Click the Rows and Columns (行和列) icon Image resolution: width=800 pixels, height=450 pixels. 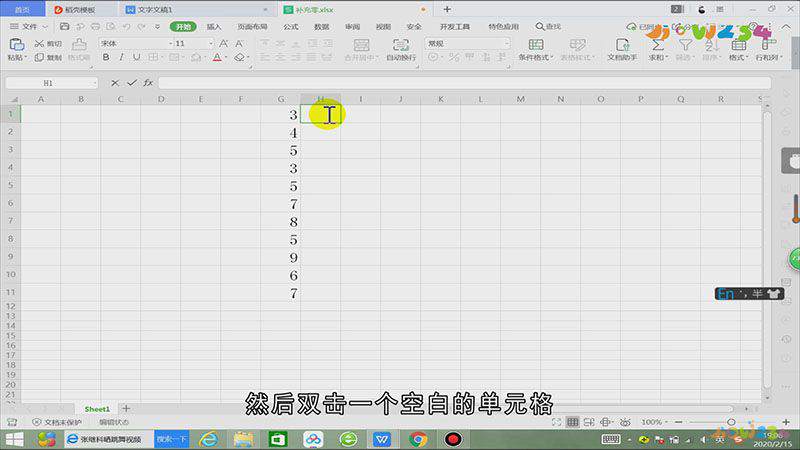[767, 45]
